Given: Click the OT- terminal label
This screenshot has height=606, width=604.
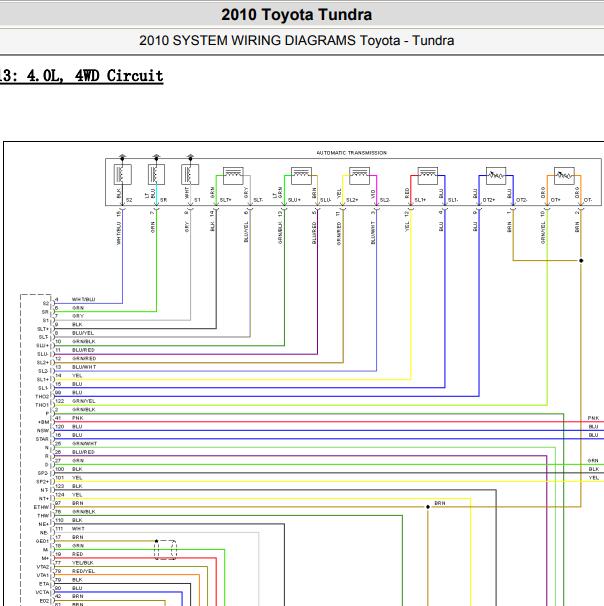Looking at the screenshot, I should [x=588, y=200].
